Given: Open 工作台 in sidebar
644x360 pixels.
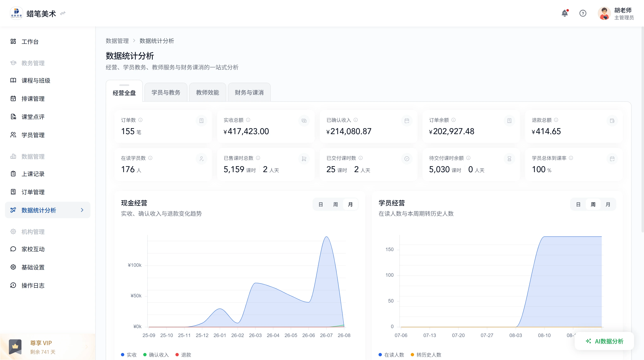Looking at the screenshot, I should coord(47,42).
